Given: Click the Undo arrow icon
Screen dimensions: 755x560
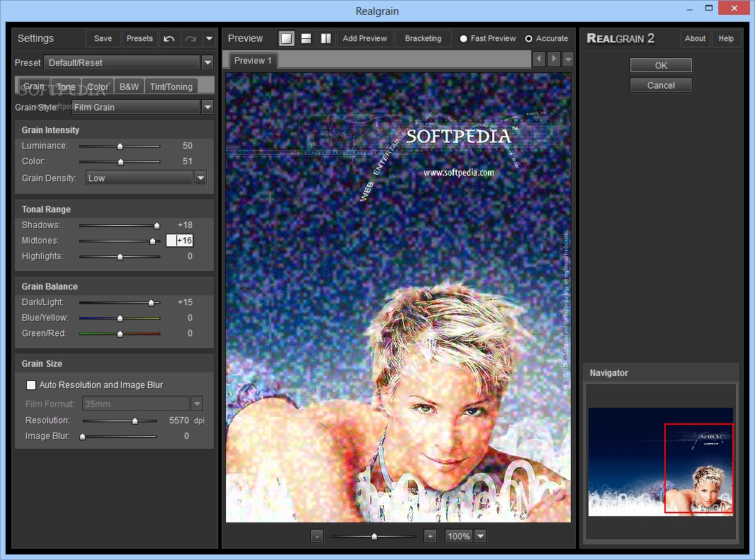Looking at the screenshot, I should pyautogui.click(x=169, y=38).
